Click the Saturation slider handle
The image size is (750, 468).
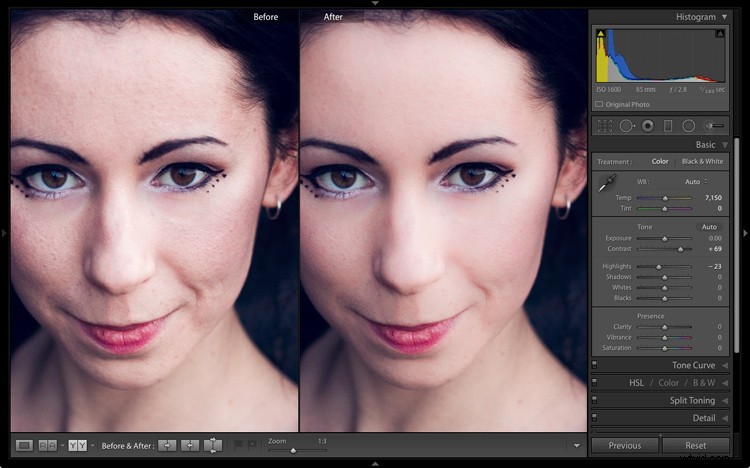(664, 348)
